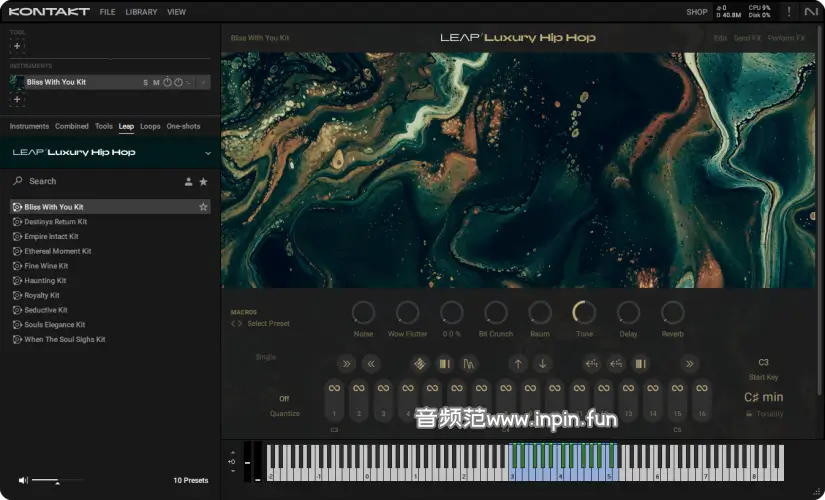Select the Haunting Kit preset

(46, 281)
